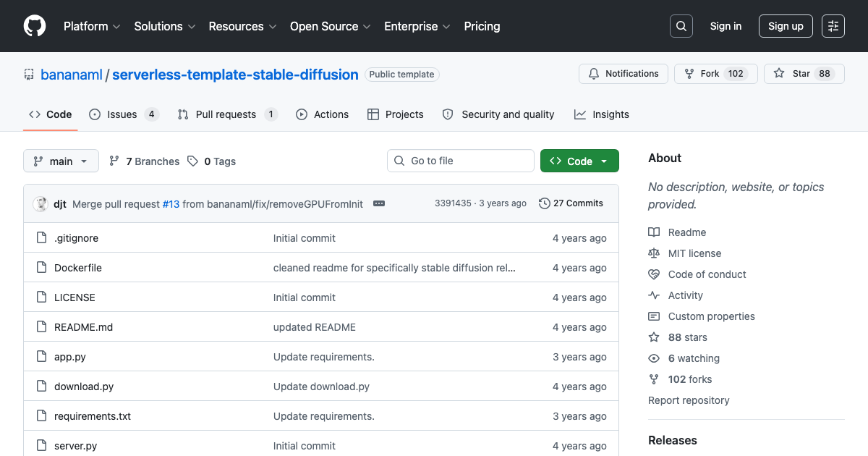
Task: Click the scales icon next to MIT license
Action: (x=654, y=253)
